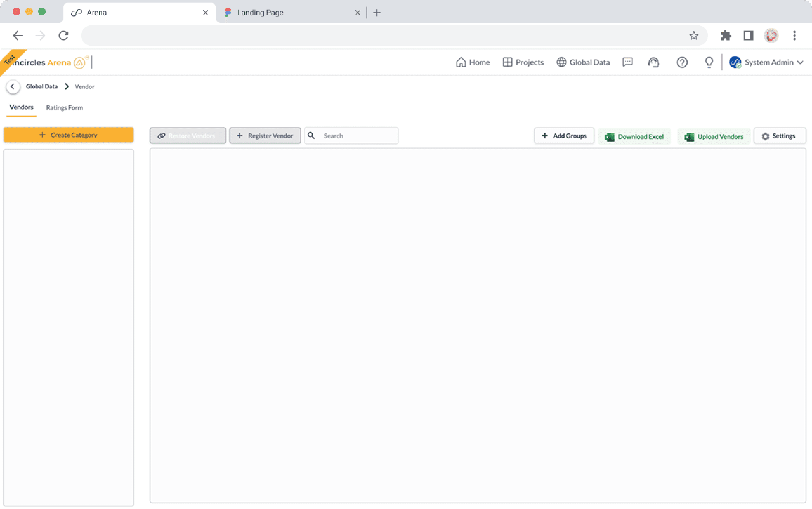Image resolution: width=812 pixels, height=509 pixels.
Task: Open the Settings gear button
Action: (x=779, y=136)
